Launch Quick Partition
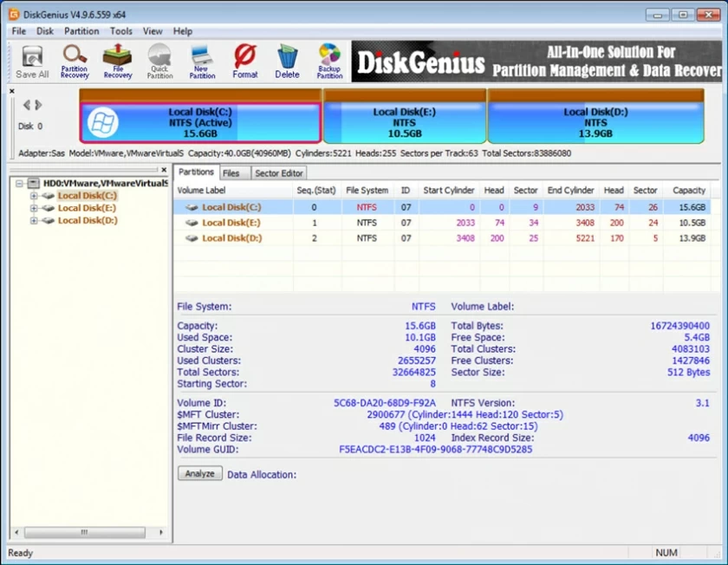The image size is (728, 565). (159, 59)
